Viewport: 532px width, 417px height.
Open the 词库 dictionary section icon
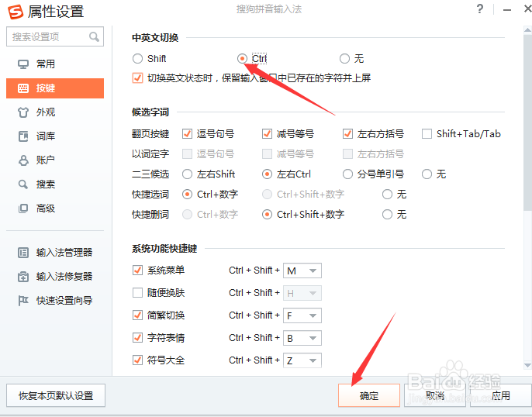[23, 136]
